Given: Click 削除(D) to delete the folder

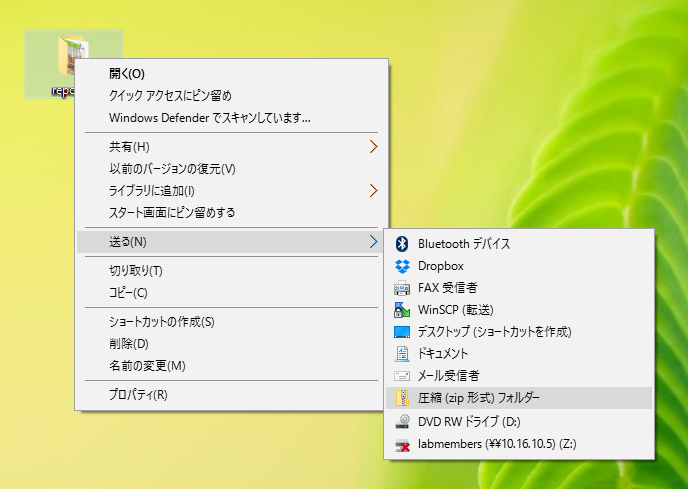Looking at the screenshot, I should pos(128,344).
